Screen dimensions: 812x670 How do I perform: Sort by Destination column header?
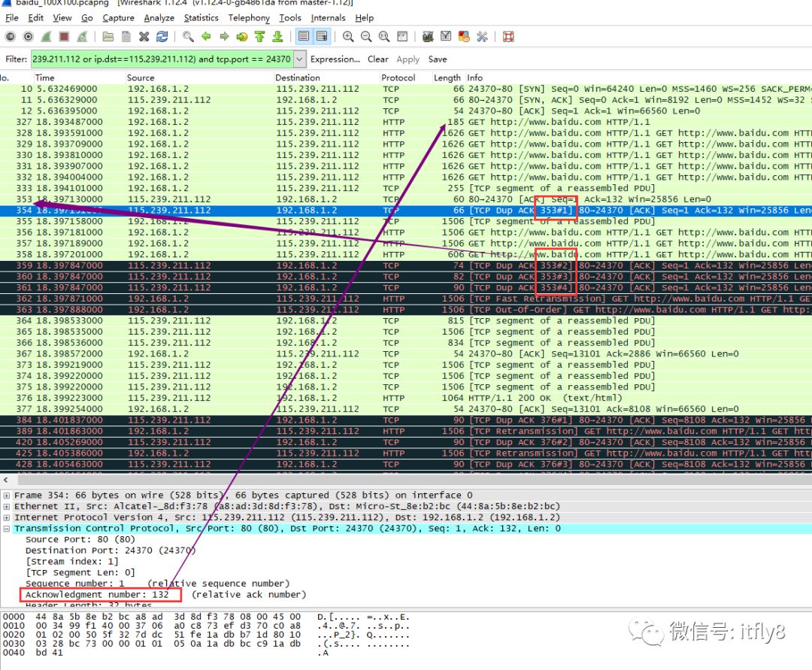coord(326,77)
